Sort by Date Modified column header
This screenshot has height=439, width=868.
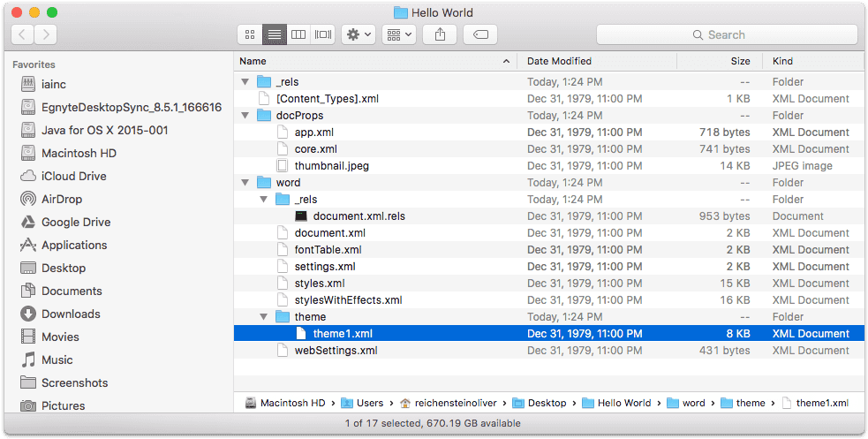[x=597, y=61]
